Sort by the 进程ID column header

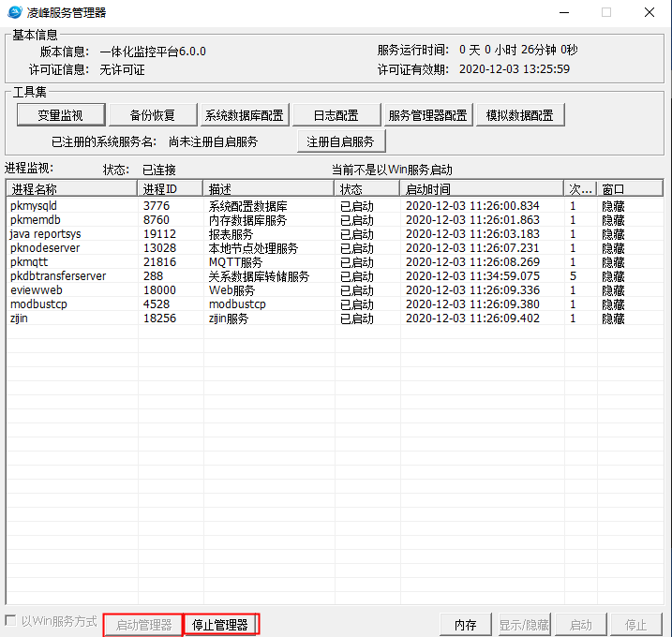(171, 189)
